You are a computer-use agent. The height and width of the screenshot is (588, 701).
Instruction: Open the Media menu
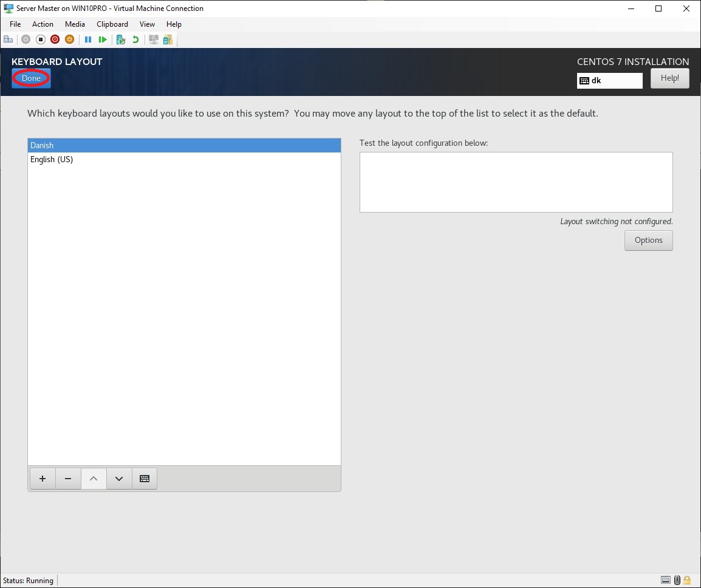click(x=75, y=24)
